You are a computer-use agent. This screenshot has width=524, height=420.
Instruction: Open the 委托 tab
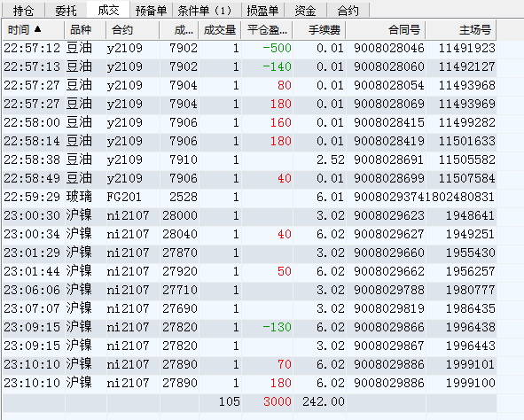point(66,10)
